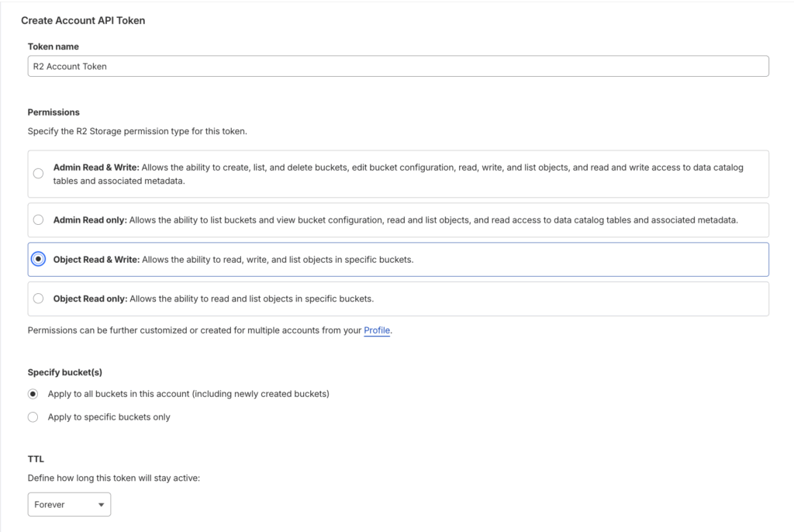This screenshot has width=794, height=532.
Task: Click the Apply to all buckets label text
Action: pos(188,394)
